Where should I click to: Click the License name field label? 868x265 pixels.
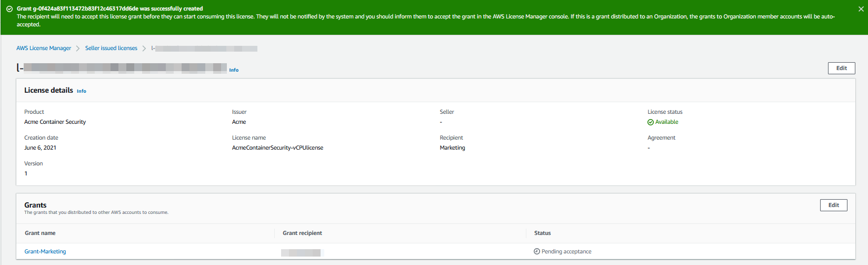tap(249, 138)
